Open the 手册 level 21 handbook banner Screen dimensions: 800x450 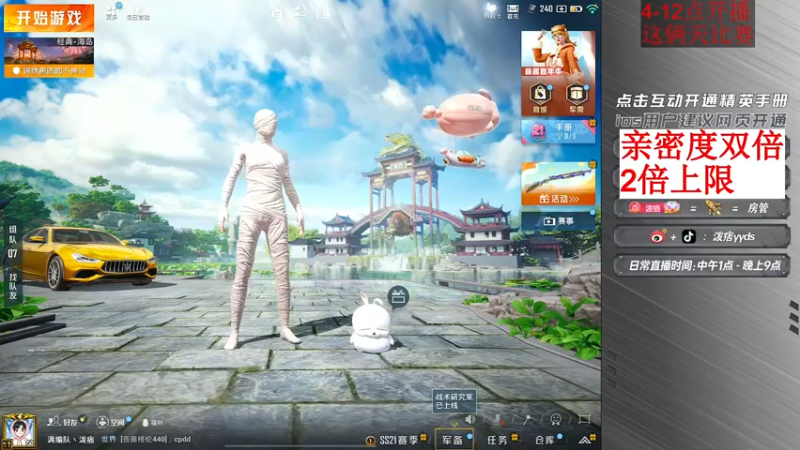coord(558,132)
